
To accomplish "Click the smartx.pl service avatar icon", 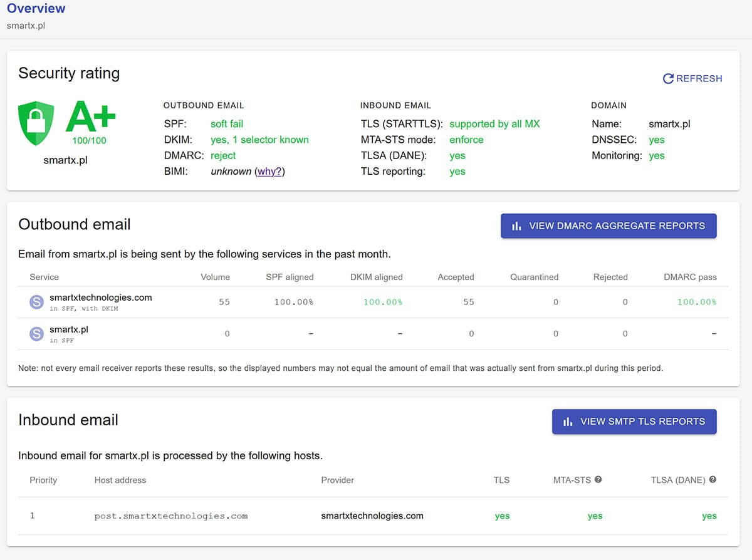I will click(x=37, y=334).
